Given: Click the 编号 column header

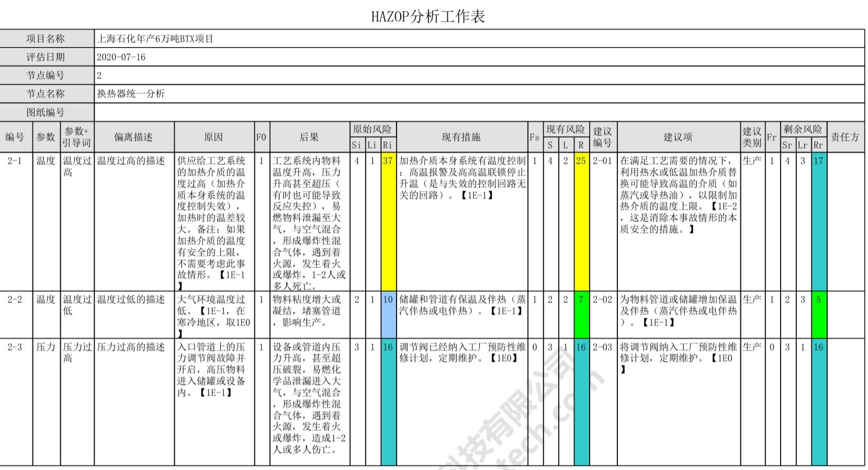Looking at the screenshot, I should coord(16,137).
